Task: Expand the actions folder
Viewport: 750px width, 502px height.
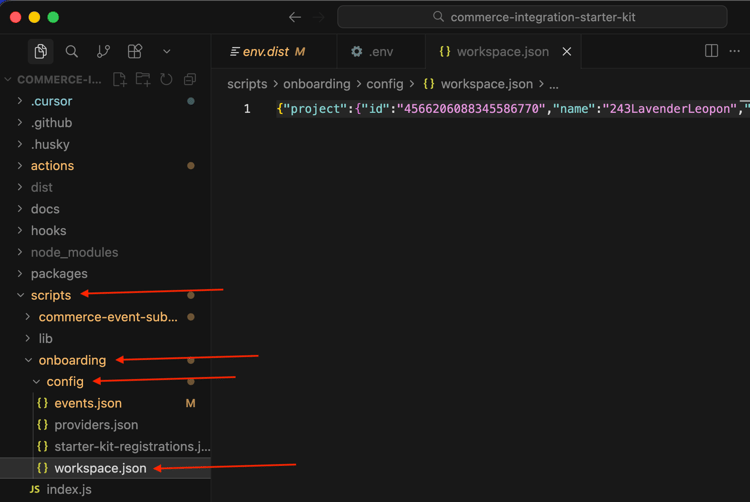Action: (x=105, y=165)
